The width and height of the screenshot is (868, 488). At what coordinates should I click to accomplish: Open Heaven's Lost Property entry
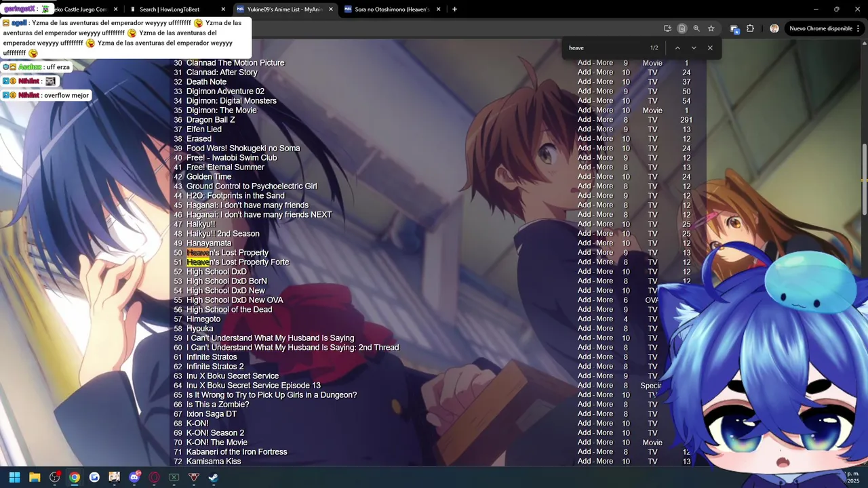pyautogui.click(x=227, y=253)
